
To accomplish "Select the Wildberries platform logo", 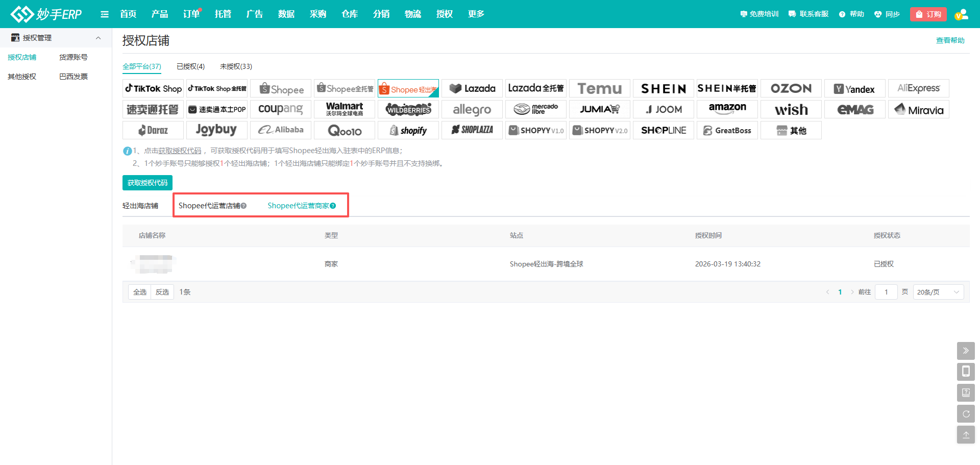I will (x=408, y=109).
